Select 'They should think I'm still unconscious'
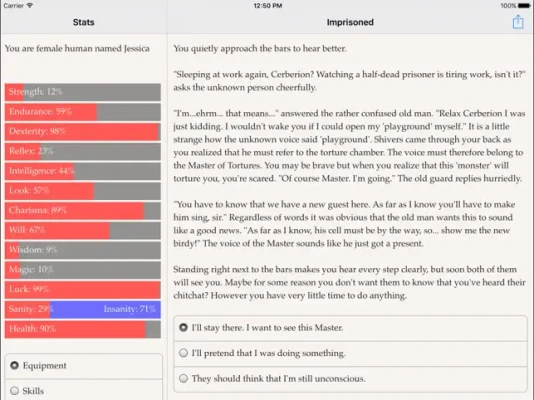 tap(350, 379)
